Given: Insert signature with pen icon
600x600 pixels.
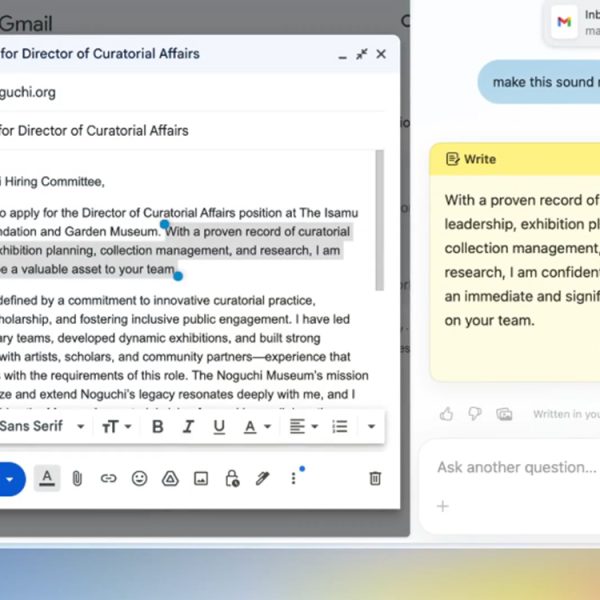Looking at the screenshot, I should pyautogui.click(x=262, y=478).
